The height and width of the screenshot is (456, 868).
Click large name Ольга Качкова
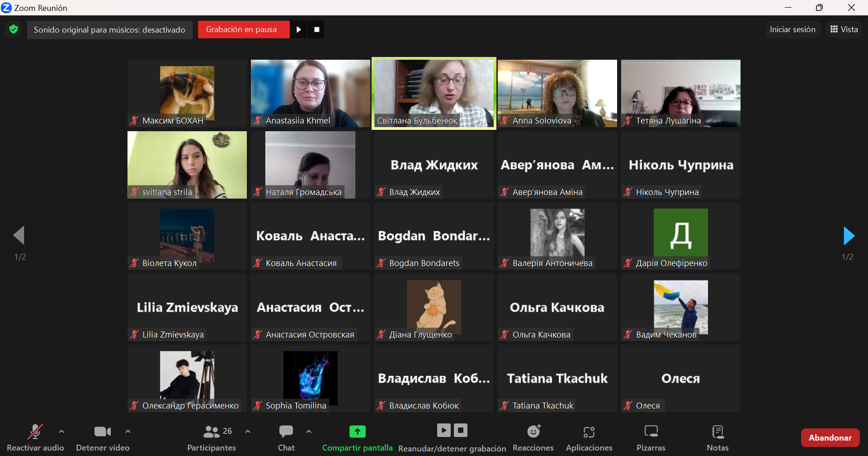point(557,308)
